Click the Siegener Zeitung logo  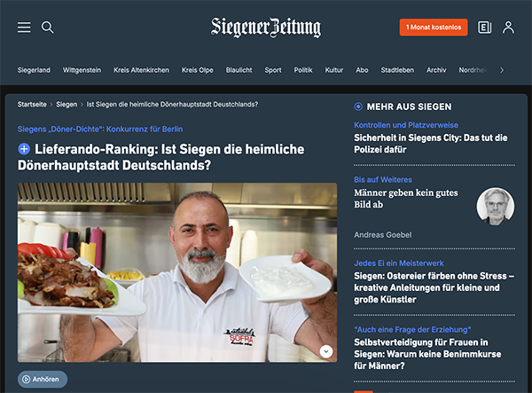point(266,28)
